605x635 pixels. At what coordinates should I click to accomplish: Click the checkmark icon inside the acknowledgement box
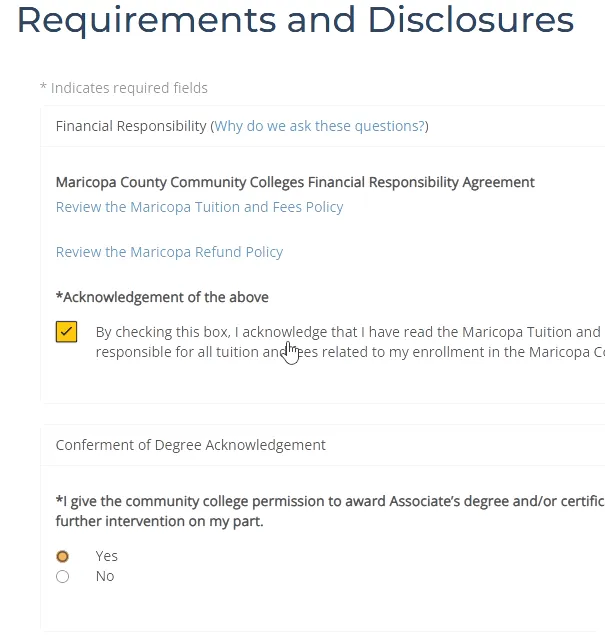coord(66,332)
